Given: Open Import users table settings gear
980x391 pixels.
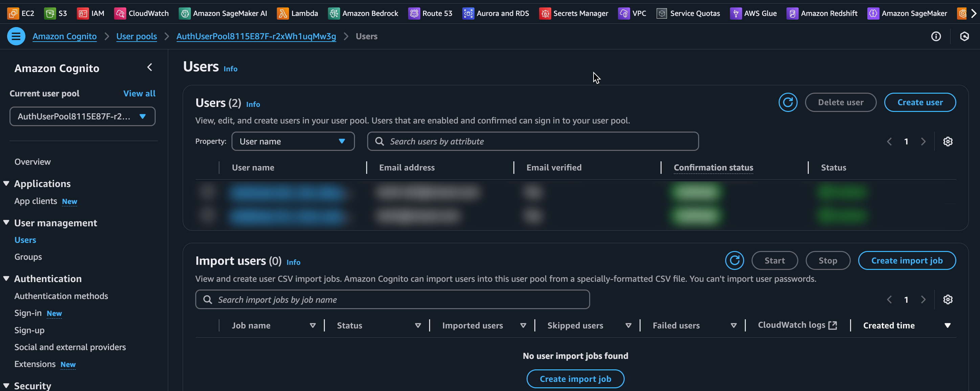Looking at the screenshot, I should point(947,300).
